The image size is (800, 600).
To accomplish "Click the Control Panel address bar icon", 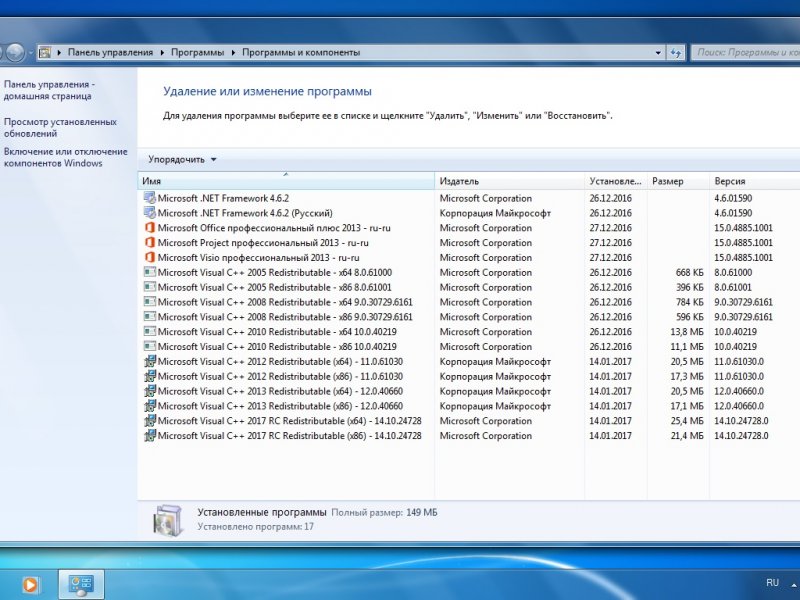I will point(45,52).
